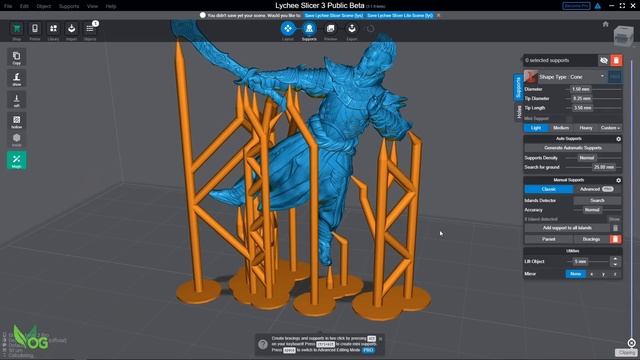This screenshot has width=640, height=360.
Task: Switch to Classic manual supports mode
Action: click(x=549, y=189)
